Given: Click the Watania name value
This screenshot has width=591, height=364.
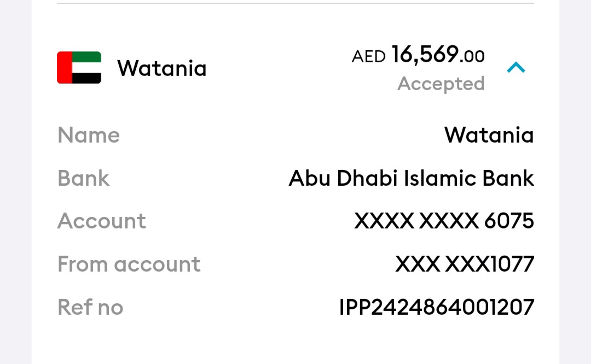Looking at the screenshot, I should pyautogui.click(x=489, y=135).
